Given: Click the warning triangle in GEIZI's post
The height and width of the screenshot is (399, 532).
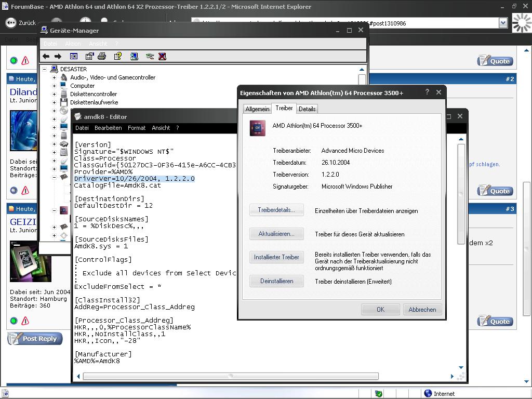Looking at the screenshot, I should (25, 321).
